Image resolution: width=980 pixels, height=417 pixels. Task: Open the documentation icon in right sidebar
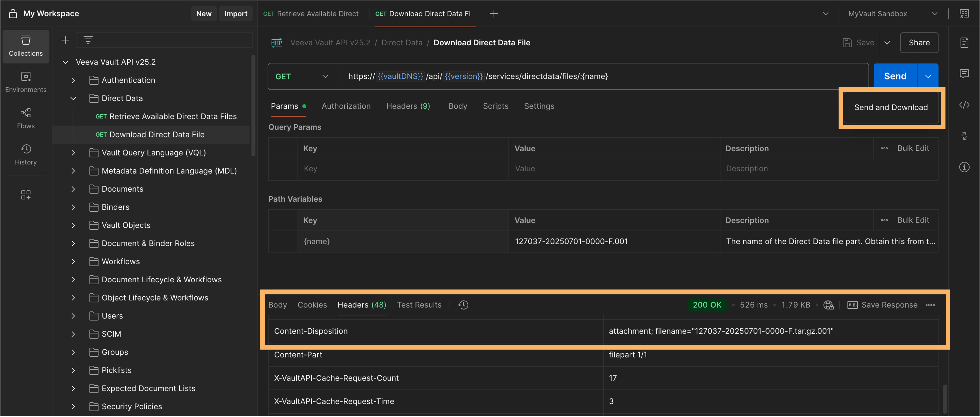coord(964,43)
